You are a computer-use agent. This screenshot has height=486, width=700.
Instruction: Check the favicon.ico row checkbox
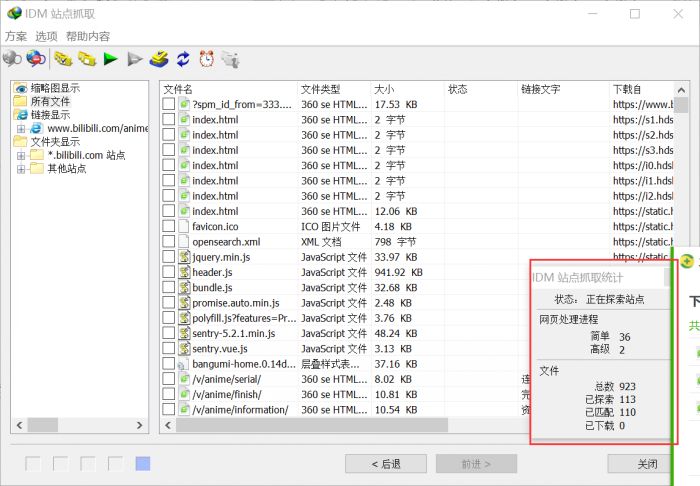click(x=169, y=226)
